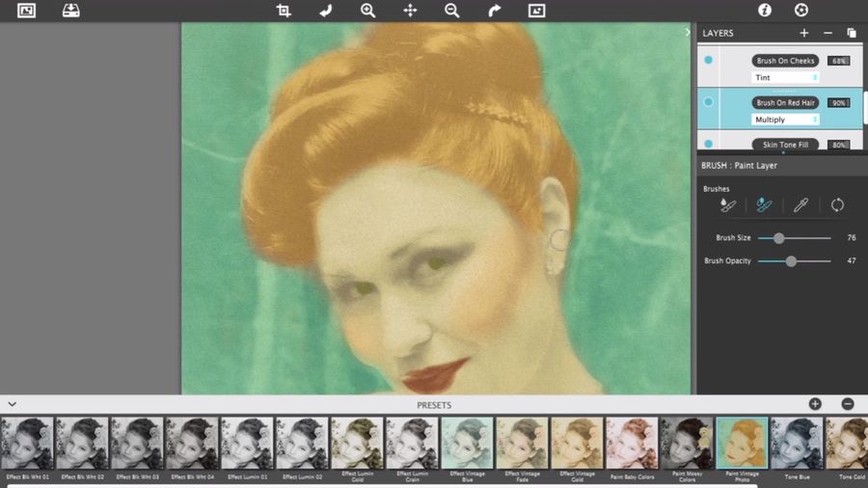Click the Brush Opacity value 47

[x=852, y=260]
